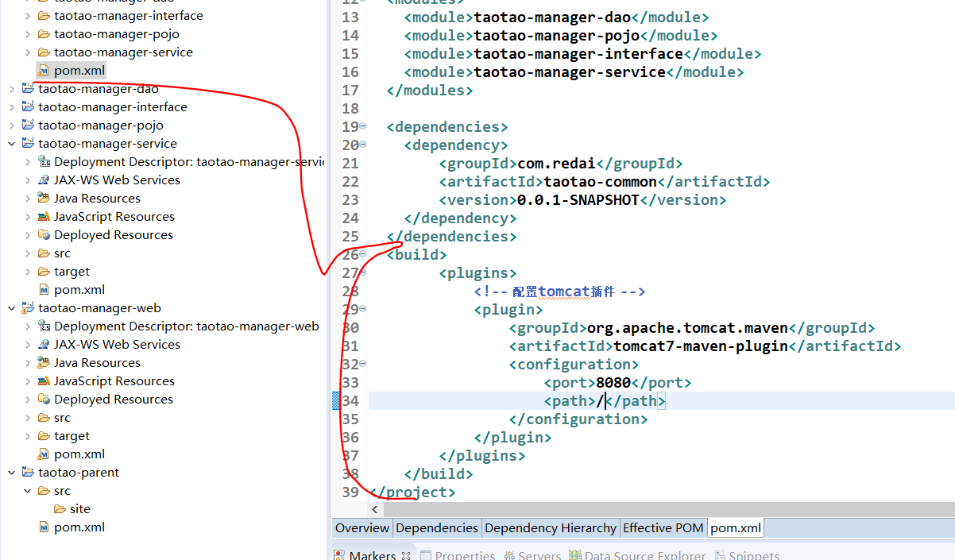Click the com.redai groupId text
The image size is (955, 560).
pyautogui.click(x=556, y=164)
